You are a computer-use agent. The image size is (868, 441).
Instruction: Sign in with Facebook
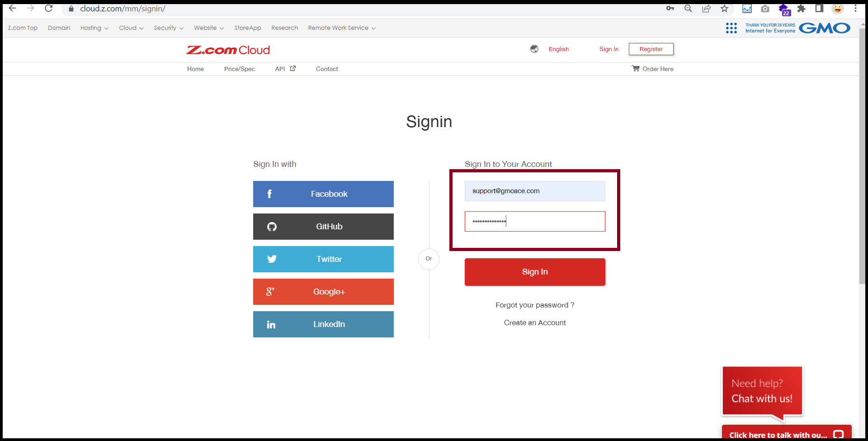tap(323, 194)
